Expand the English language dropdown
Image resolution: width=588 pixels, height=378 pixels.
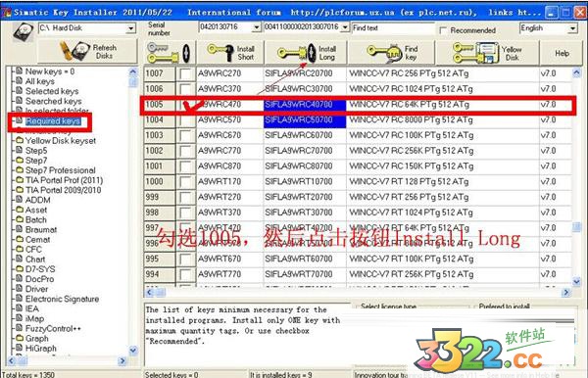point(572,28)
